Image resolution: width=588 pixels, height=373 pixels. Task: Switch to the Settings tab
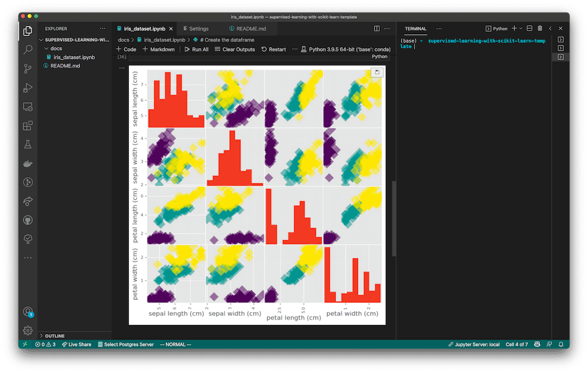195,28
